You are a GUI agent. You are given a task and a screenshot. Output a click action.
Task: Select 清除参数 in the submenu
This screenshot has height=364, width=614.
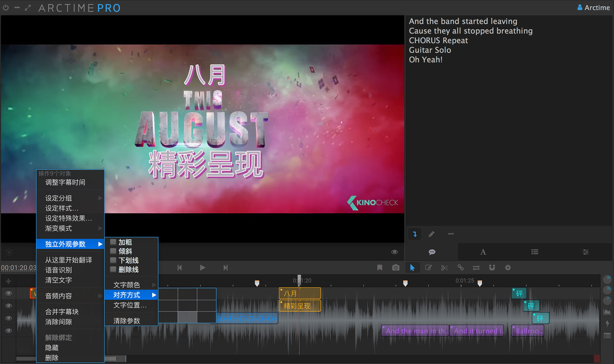coord(127,321)
